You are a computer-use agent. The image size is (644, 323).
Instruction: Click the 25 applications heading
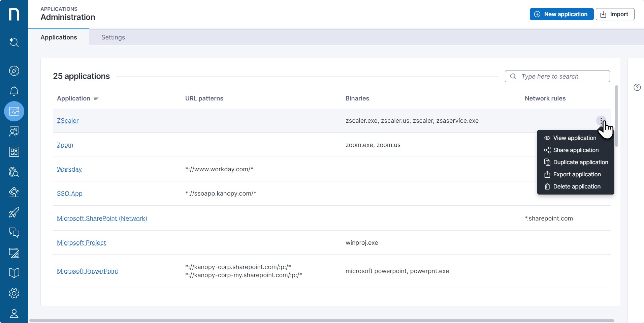pyautogui.click(x=81, y=76)
